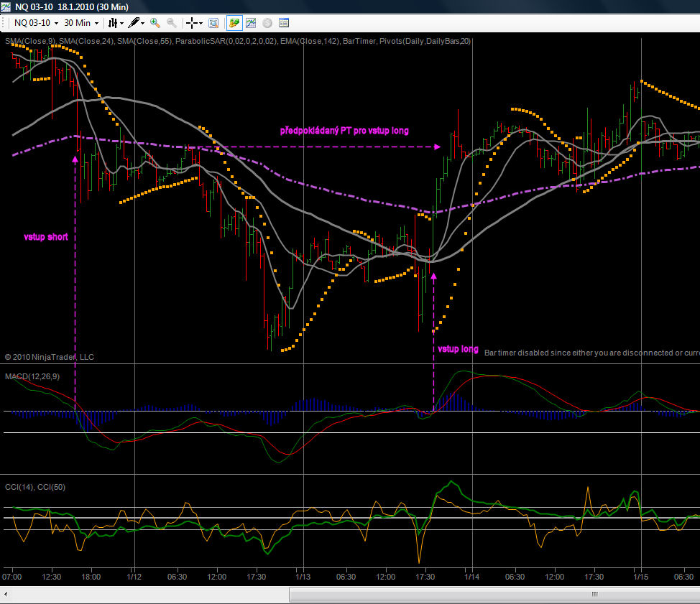Open the chart style bars icon
This screenshot has height=604, width=700.
point(112,23)
